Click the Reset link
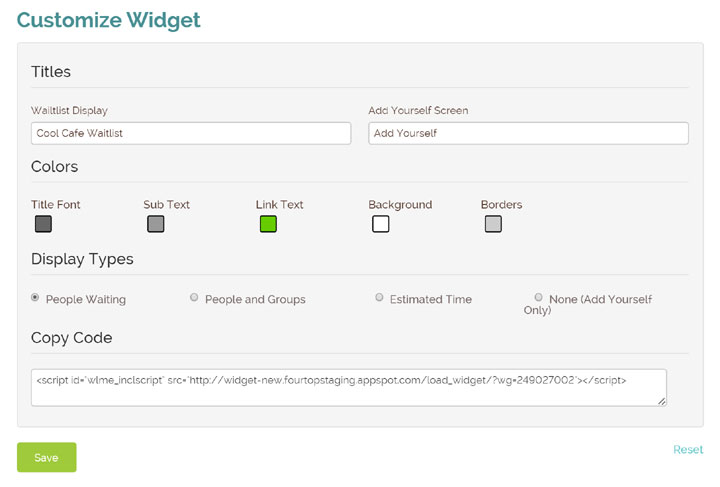Screen dimensions: 720x487 [x=688, y=450]
